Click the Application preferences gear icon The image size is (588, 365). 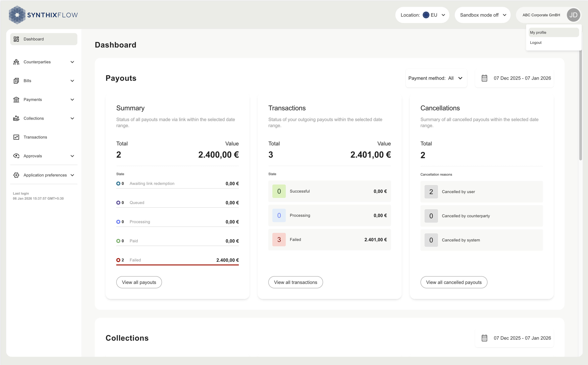(16, 175)
